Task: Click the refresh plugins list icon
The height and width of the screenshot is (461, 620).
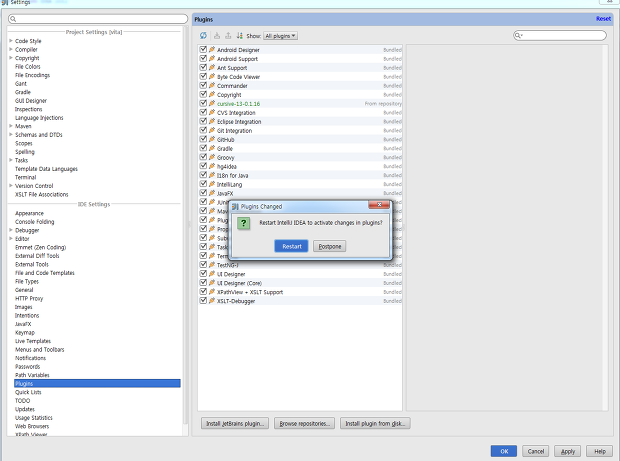Action: 203,36
